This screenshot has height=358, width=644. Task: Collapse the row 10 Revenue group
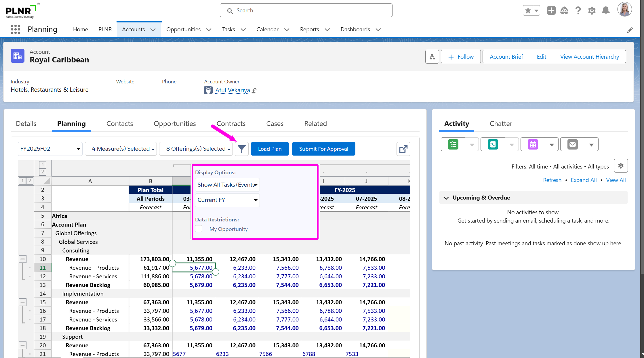(x=23, y=259)
